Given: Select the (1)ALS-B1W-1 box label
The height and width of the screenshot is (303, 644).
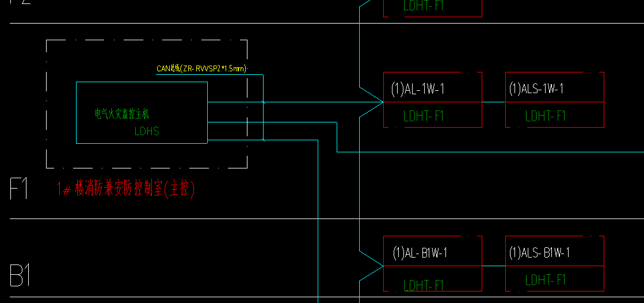Looking at the screenshot, I should pyautogui.click(x=539, y=252).
